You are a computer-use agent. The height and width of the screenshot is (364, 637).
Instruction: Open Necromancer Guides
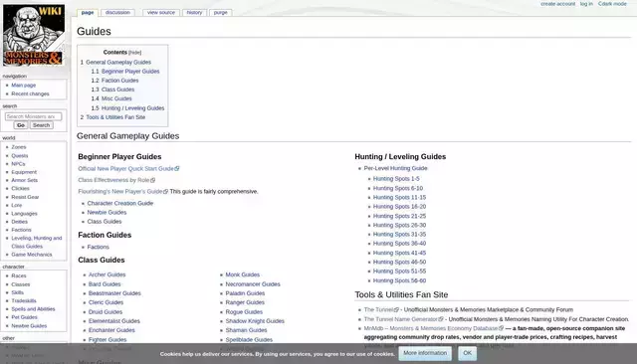253,284
